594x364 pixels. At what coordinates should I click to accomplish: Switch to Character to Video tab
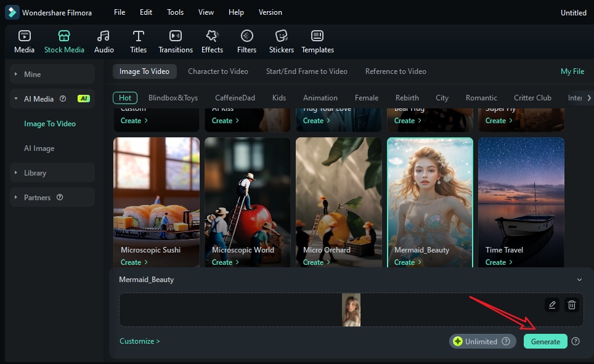[218, 71]
